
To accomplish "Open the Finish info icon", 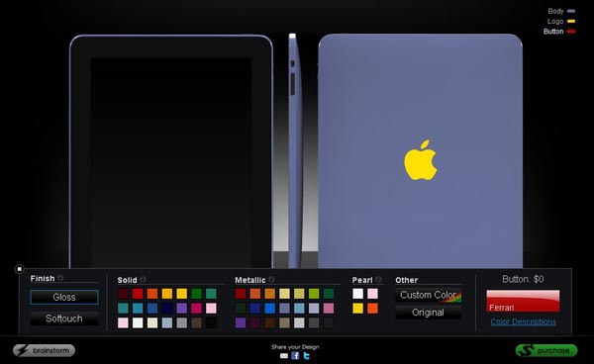I will pos(60,278).
